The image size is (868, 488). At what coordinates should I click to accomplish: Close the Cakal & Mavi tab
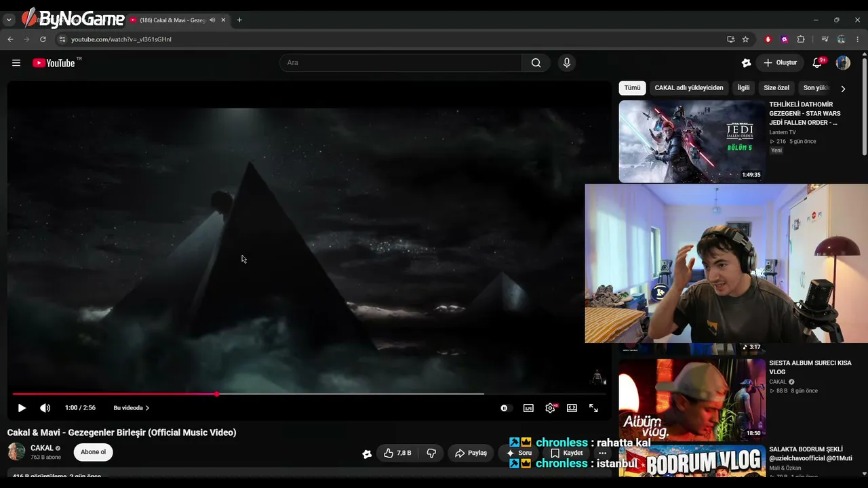(223, 20)
